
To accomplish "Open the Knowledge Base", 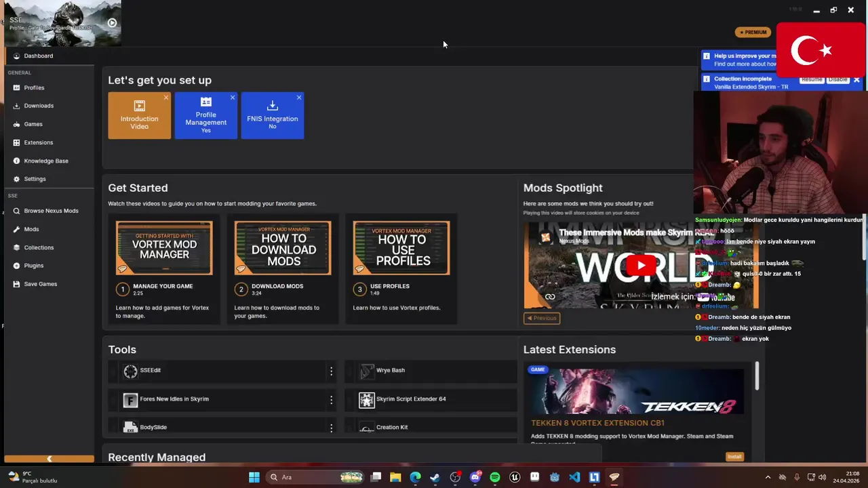I will coord(46,161).
